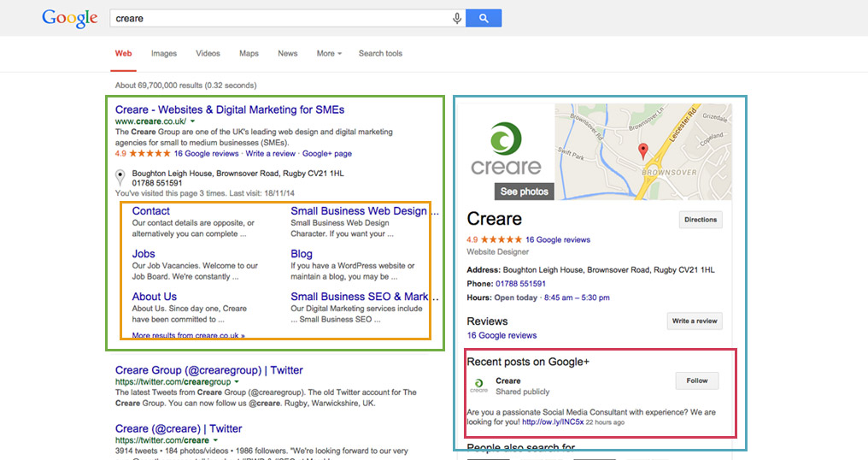Screen dimensions: 868x460
Task: Click 'Shared publicly' text
Action: (x=523, y=392)
